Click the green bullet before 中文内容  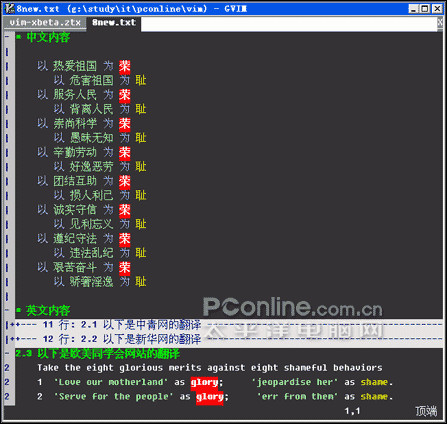click(19, 37)
